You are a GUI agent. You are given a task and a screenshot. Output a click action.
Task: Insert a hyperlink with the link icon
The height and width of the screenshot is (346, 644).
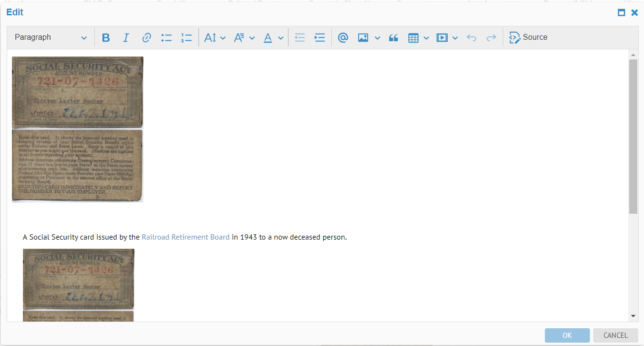(x=147, y=38)
